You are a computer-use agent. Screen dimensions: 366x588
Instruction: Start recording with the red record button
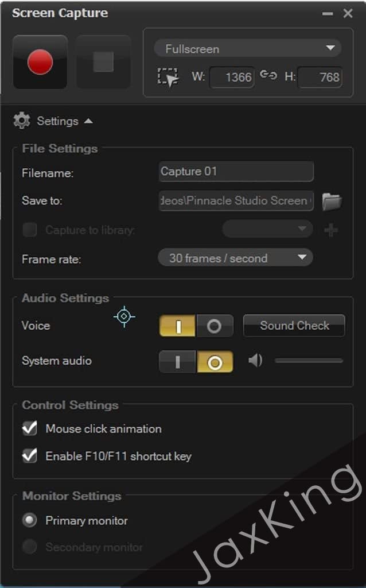(40, 62)
